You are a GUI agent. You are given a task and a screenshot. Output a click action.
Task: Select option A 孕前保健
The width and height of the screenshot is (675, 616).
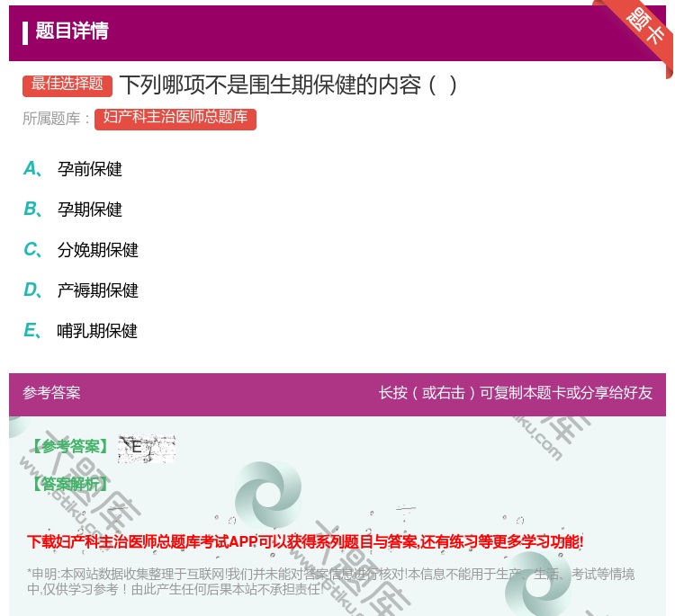pos(89,169)
